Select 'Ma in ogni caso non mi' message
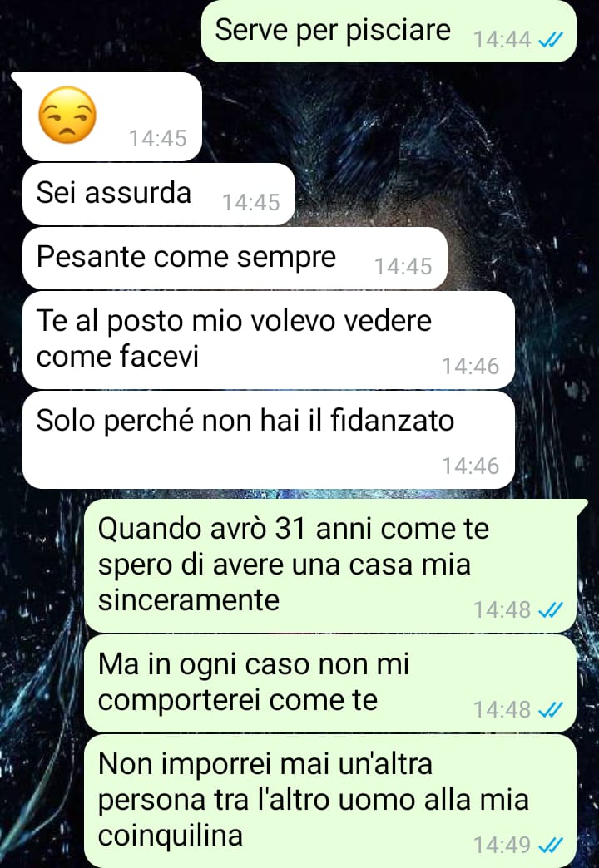 tap(330, 683)
